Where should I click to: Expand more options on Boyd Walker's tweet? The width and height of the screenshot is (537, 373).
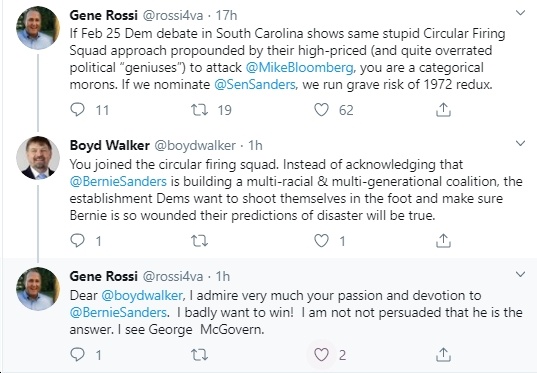[520, 143]
